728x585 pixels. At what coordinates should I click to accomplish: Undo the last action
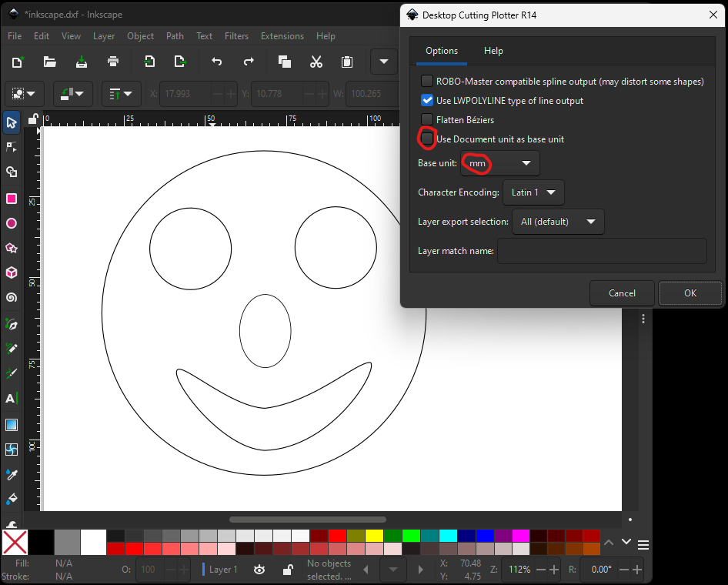[216, 62]
